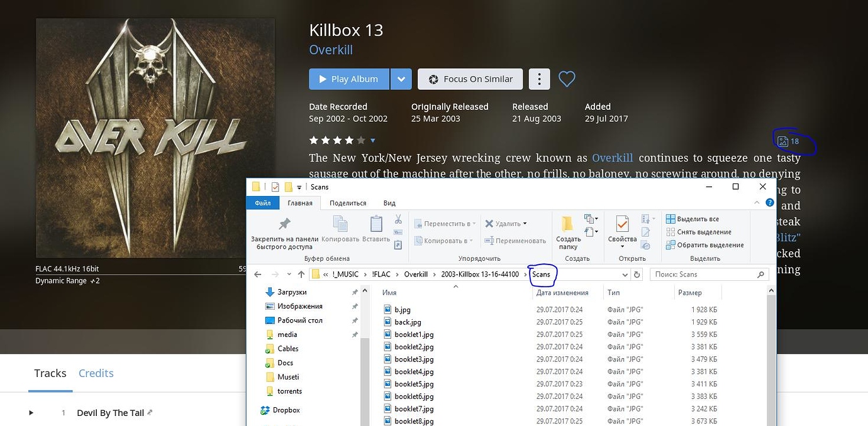Expand the address bar history dropdown
The height and width of the screenshot is (426, 868).
(x=625, y=275)
